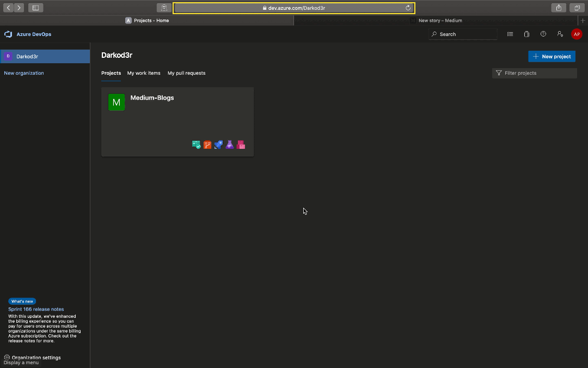Show Safari's tab overview button
588x368 pixels.
click(577, 8)
